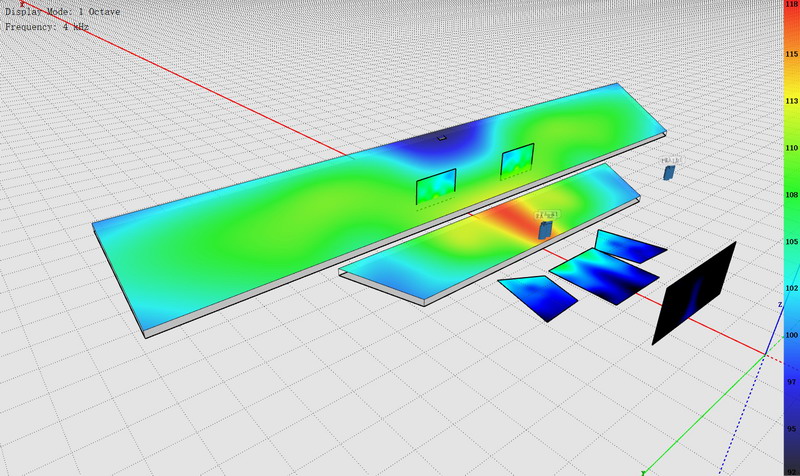Click the red X axis marker at top-left
The width and height of the screenshot is (800, 476).
22,4
